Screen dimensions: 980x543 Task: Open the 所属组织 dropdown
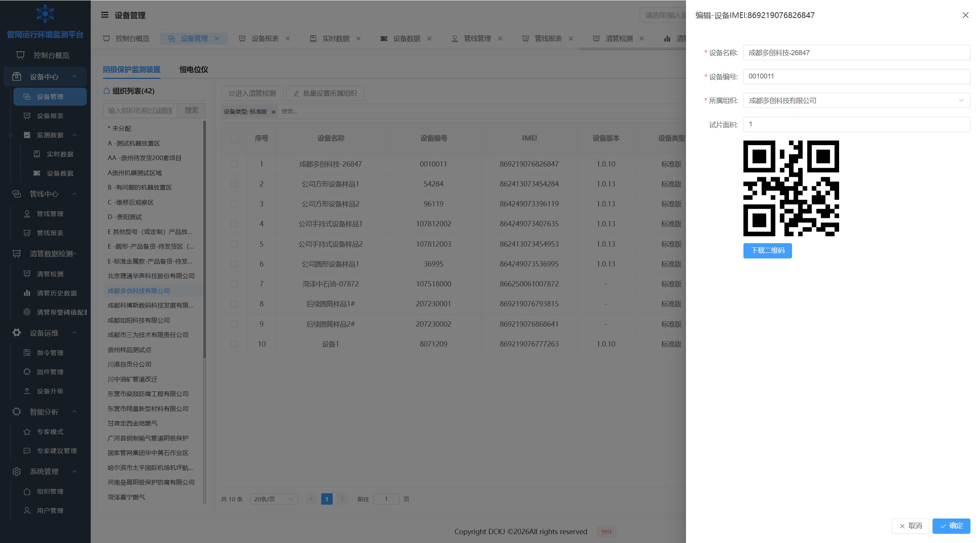(x=856, y=100)
